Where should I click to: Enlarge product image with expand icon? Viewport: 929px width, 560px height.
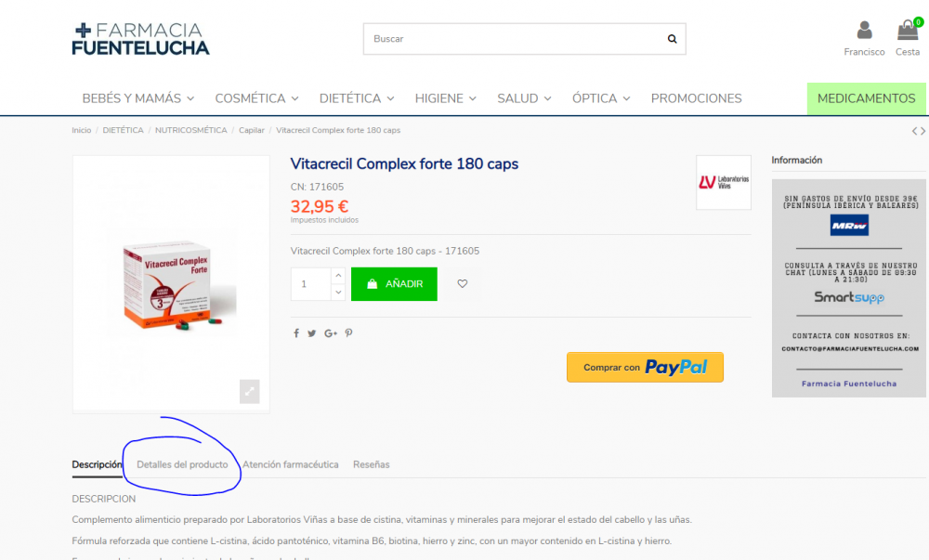click(249, 391)
